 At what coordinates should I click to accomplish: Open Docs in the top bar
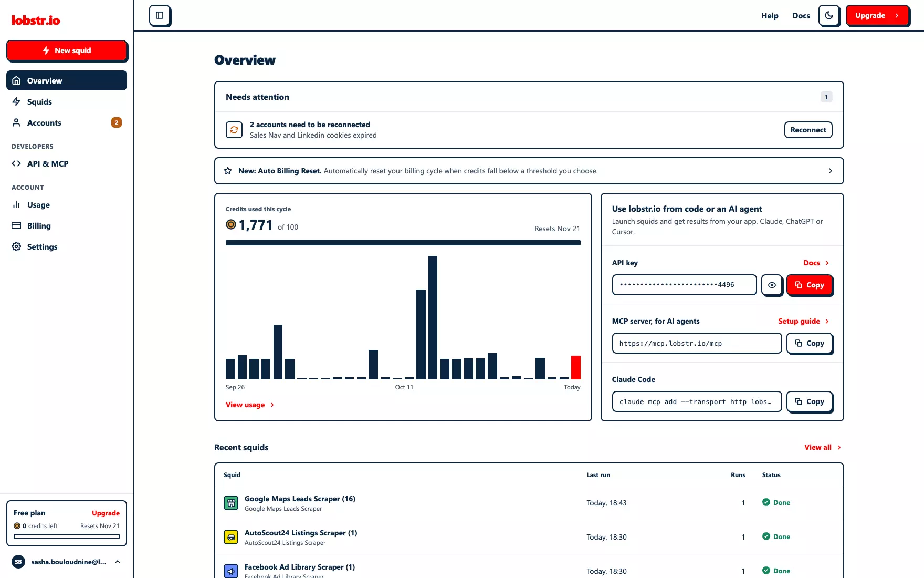point(801,15)
